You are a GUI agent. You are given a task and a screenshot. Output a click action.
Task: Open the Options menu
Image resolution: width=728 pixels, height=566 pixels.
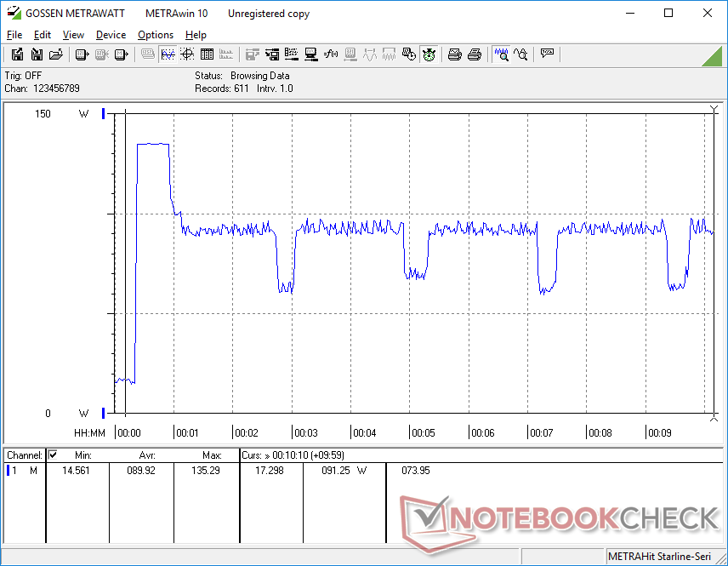(x=156, y=35)
